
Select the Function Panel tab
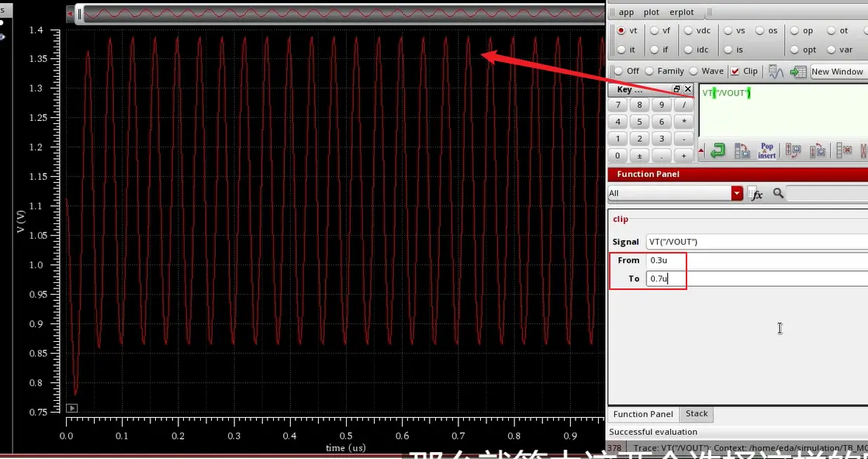(643, 414)
